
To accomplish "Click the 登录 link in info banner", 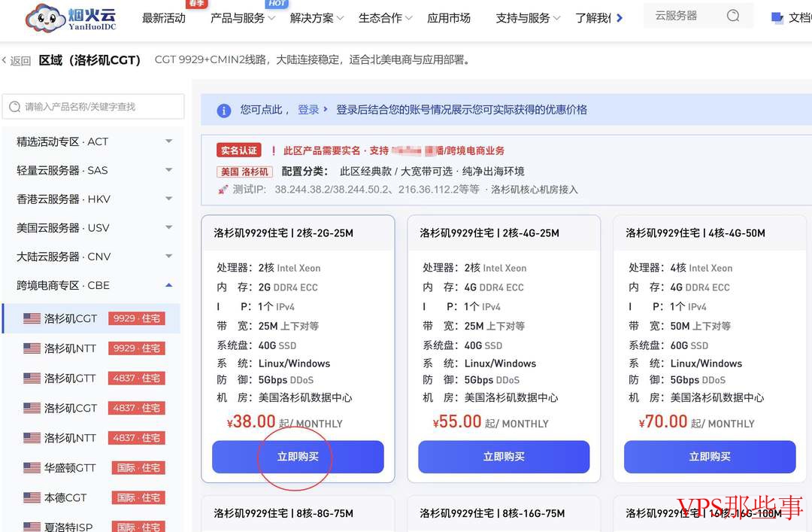I will pyautogui.click(x=308, y=110).
